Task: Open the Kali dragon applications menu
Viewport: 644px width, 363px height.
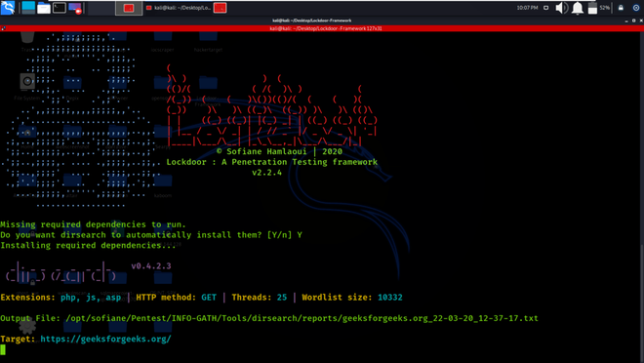Action: 8,8
